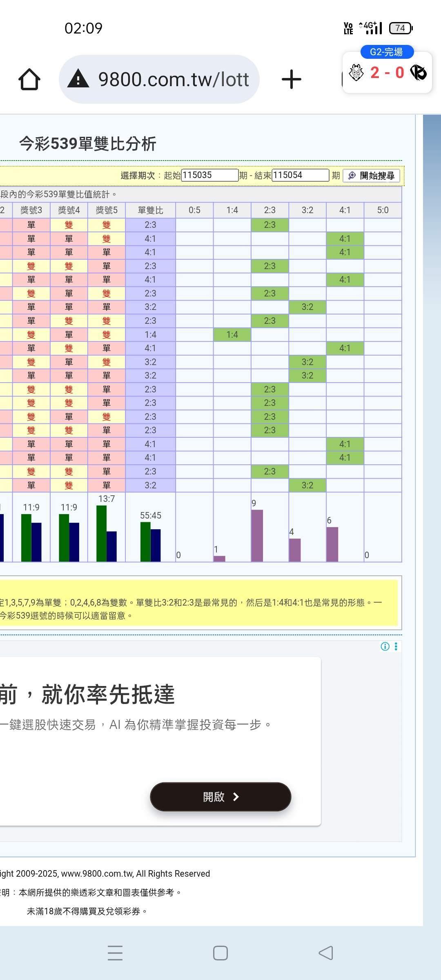Focus the start period field showing 115035
Viewport: 441px width, 980px height.
[209, 175]
